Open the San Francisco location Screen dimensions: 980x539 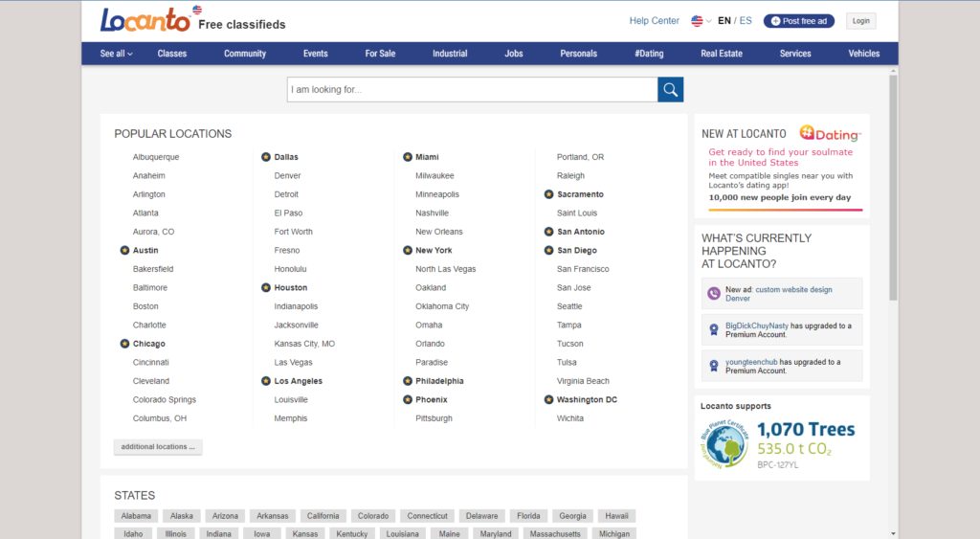[x=583, y=269]
